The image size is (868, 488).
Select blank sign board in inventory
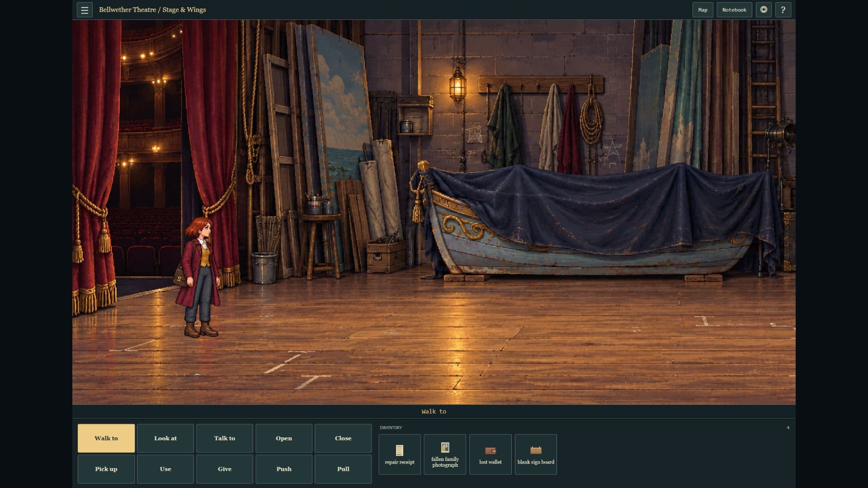coord(536,455)
